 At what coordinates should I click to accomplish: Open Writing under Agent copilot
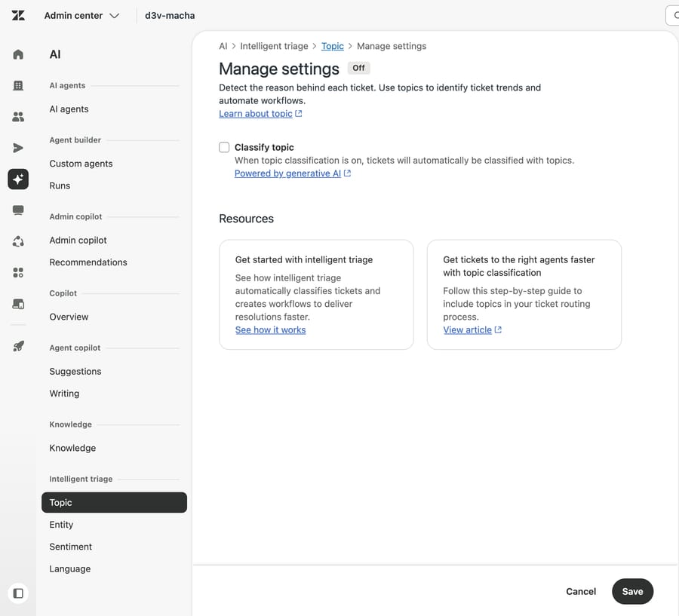click(64, 394)
